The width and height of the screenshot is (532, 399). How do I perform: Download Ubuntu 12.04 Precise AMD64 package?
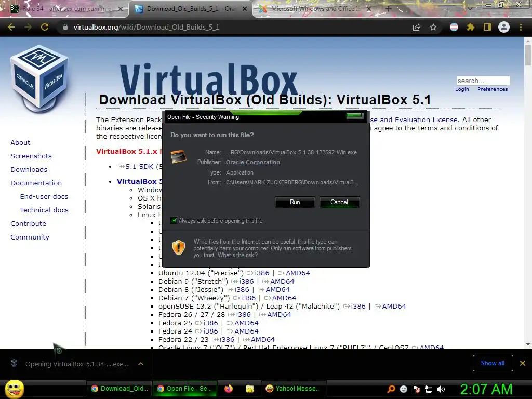tap(298, 273)
